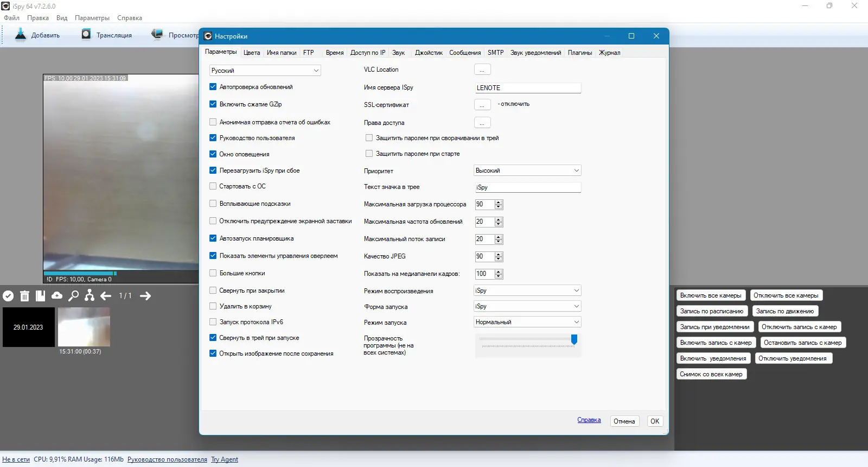Open the Имя папки tab
The width and height of the screenshot is (868, 467).
pos(282,53)
